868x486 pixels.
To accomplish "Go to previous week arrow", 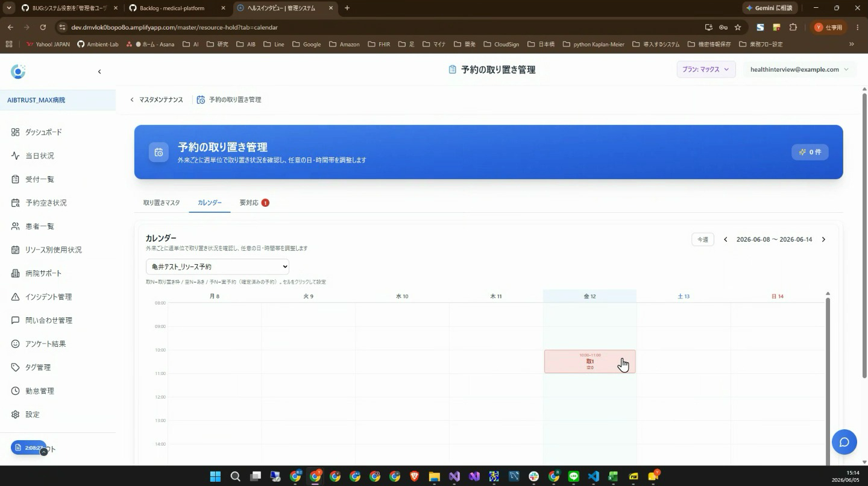I will click(726, 239).
